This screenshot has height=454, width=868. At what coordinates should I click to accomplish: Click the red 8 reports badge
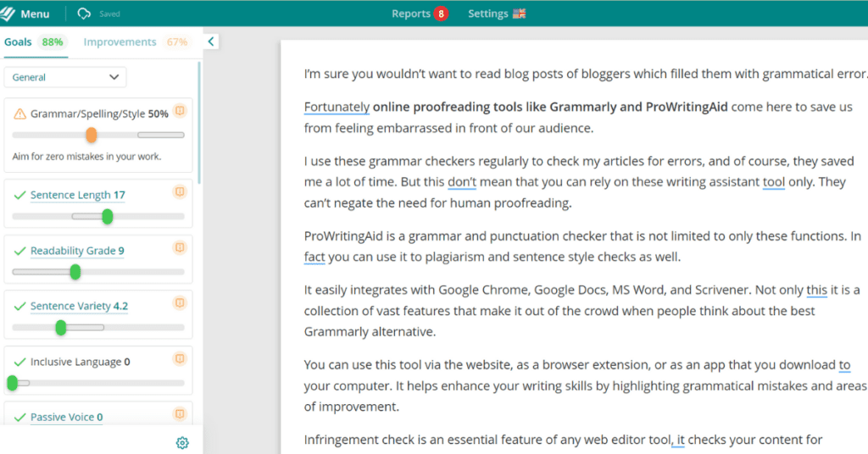point(441,14)
